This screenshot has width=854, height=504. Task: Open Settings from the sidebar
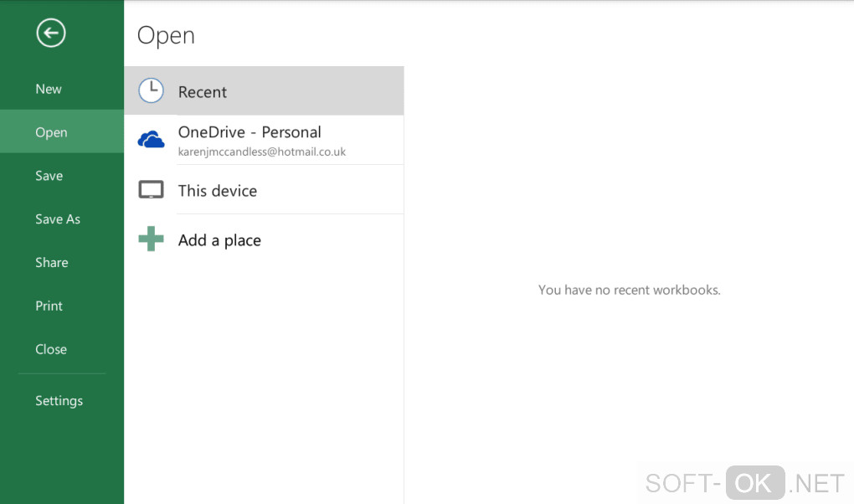59,401
